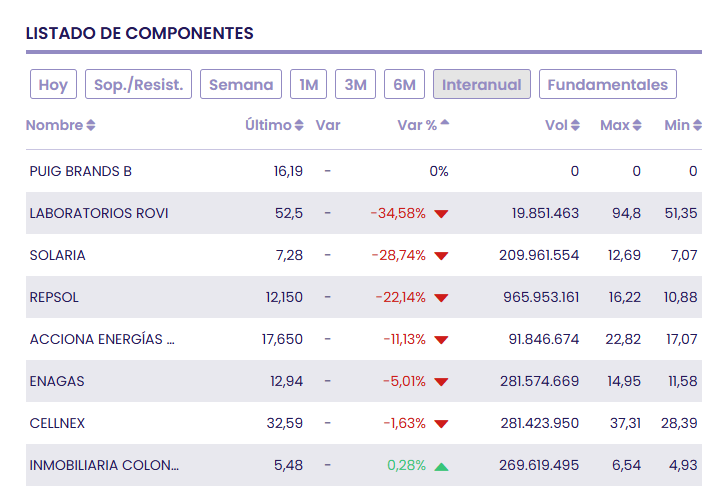Select the Interanual tab

coord(482,85)
